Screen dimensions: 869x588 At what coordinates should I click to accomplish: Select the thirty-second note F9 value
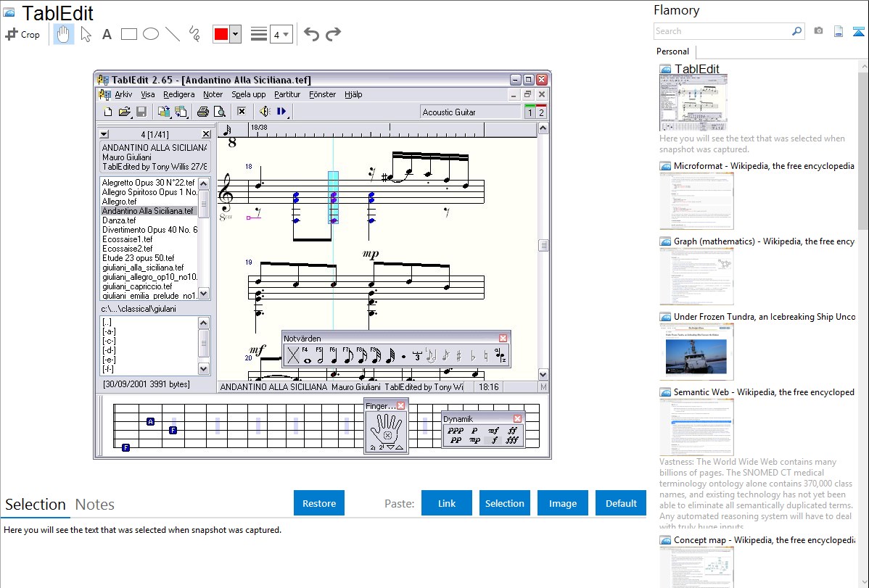(376, 355)
